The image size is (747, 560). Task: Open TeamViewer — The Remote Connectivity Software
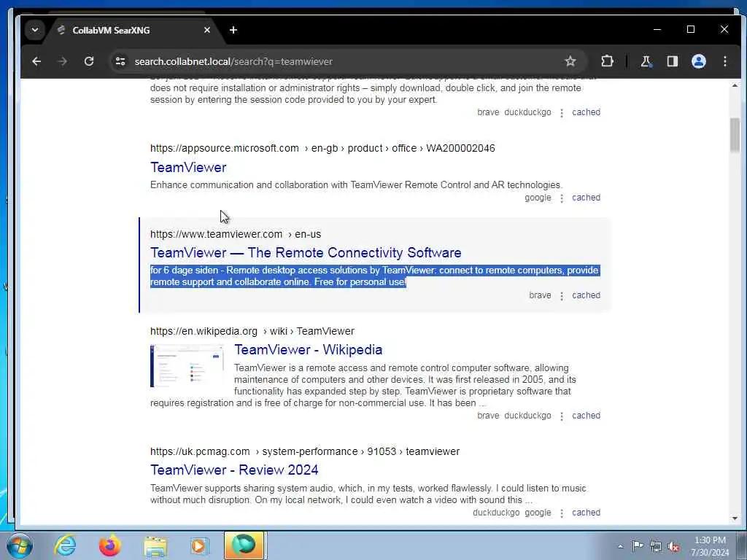coord(306,253)
